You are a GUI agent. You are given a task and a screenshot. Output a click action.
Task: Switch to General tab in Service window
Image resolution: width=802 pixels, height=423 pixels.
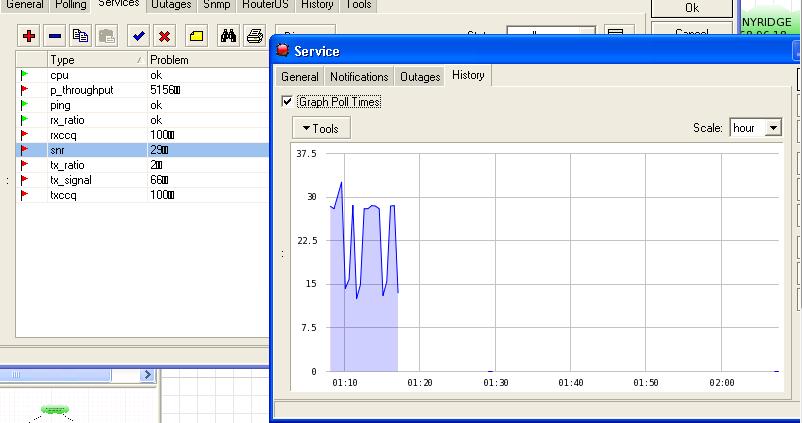click(x=300, y=77)
